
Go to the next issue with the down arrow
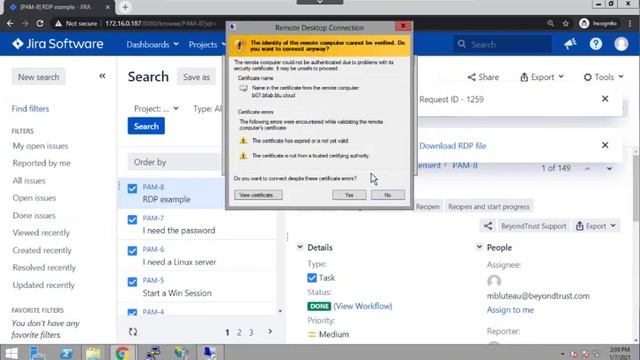pyautogui.click(x=609, y=168)
